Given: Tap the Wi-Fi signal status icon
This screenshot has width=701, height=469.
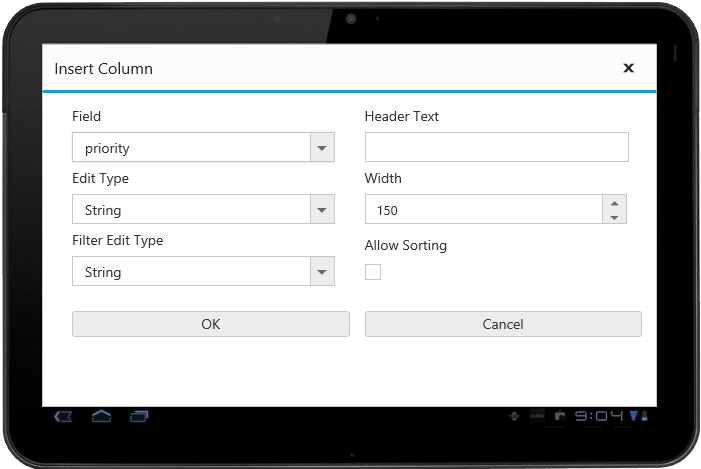Looking at the screenshot, I should (x=634, y=417).
